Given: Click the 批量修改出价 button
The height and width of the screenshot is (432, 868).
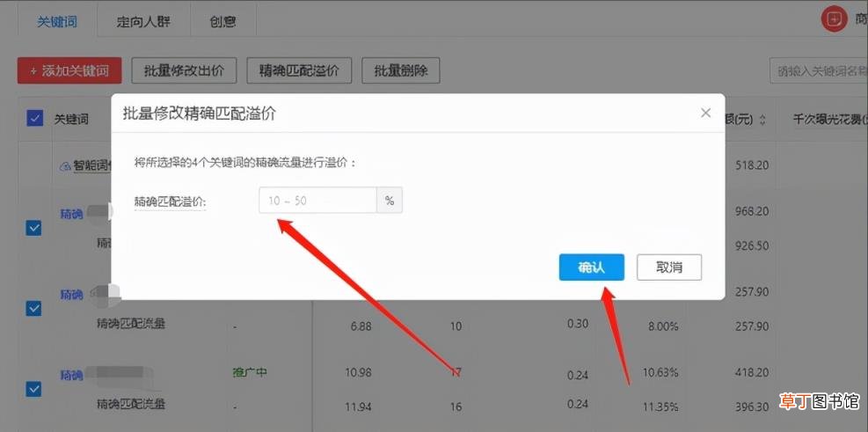Looking at the screenshot, I should point(184,71).
